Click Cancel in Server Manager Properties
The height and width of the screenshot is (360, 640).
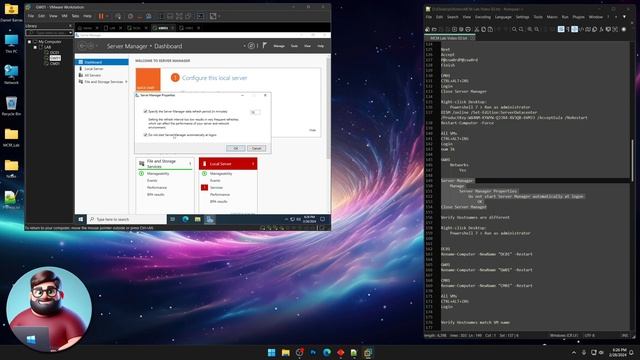click(256, 148)
